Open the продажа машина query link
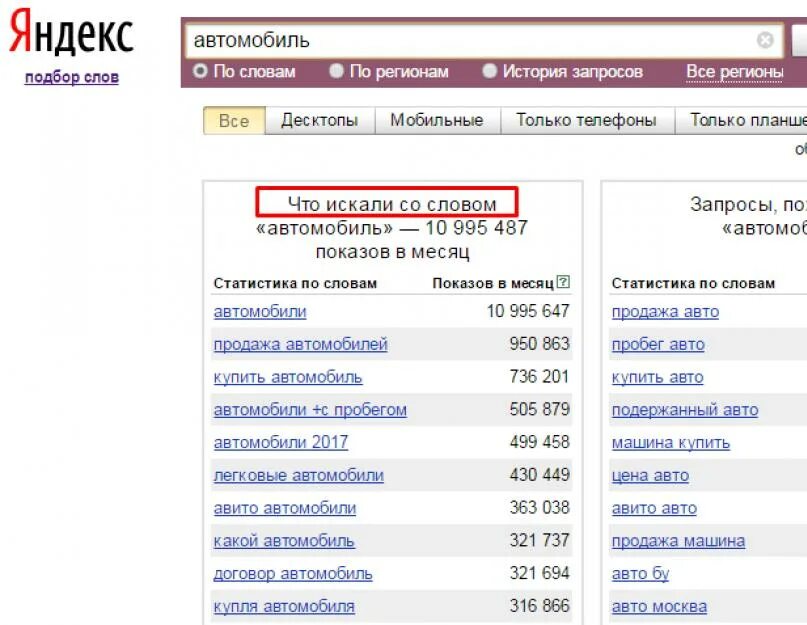The width and height of the screenshot is (807, 625). 678,541
